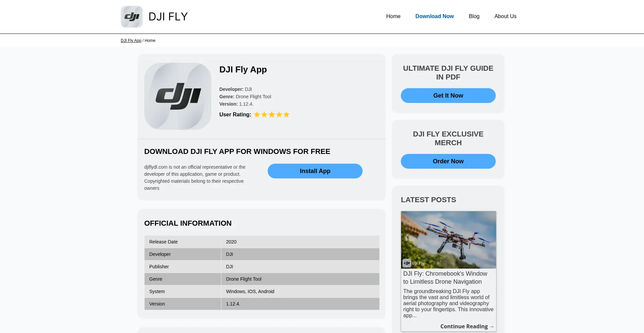Click the post excerpt about groundbreaking app
This screenshot has width=644, height=333.
pyautogui.click(x=448, y=303)
